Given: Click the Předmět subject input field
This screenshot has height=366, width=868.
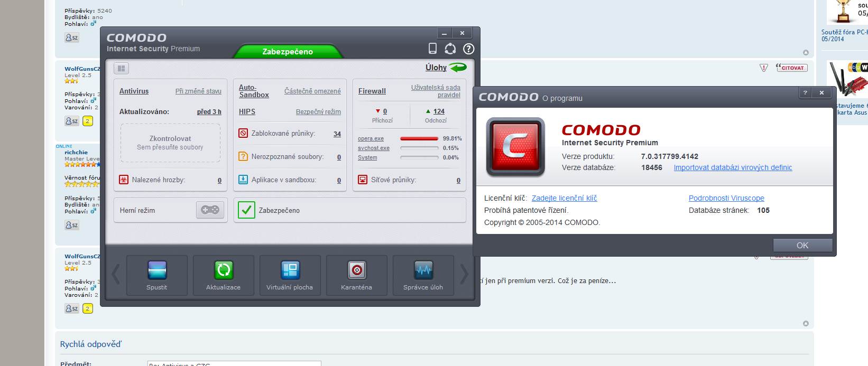Looking at the screenshot, I should pos(234,363).
